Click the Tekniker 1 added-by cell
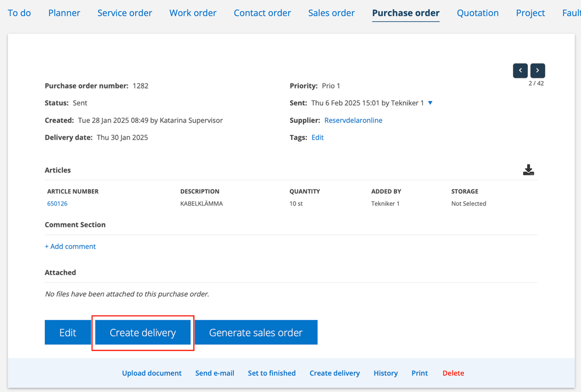This screenshot has width=581, height=392. point(385,204)
